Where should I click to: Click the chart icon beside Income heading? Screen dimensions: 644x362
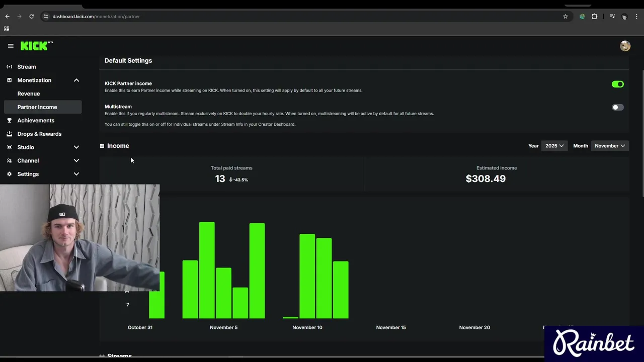[102, 146]
